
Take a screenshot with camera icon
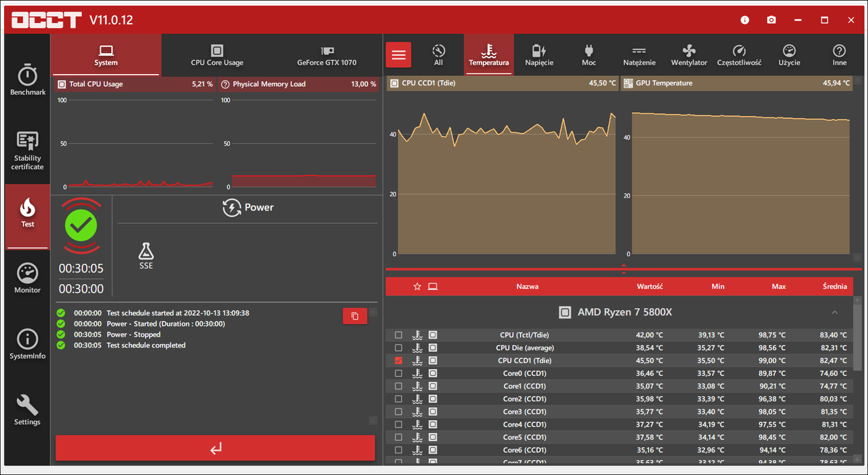[771, 20]
